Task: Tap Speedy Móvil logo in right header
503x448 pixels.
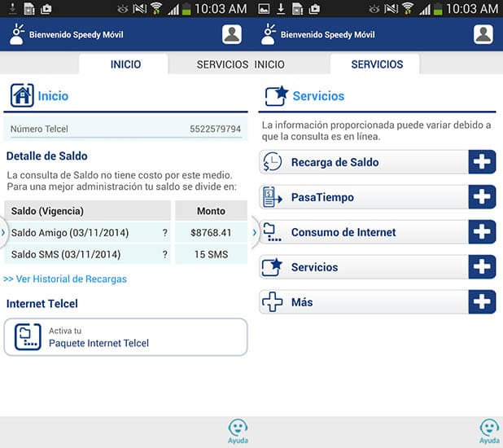Action: 269,34
